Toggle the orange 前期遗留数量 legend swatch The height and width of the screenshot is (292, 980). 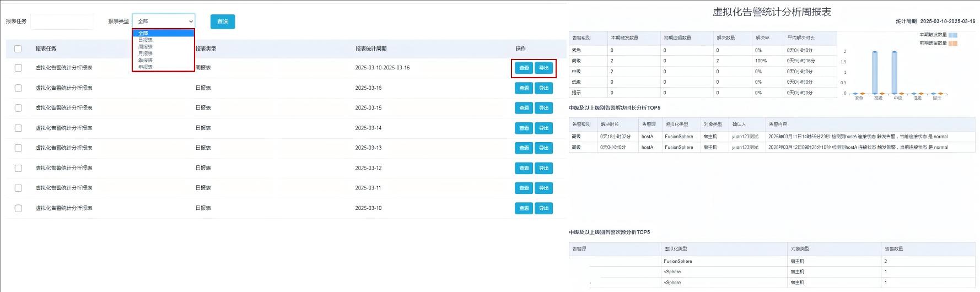click(x=953, y=43)
